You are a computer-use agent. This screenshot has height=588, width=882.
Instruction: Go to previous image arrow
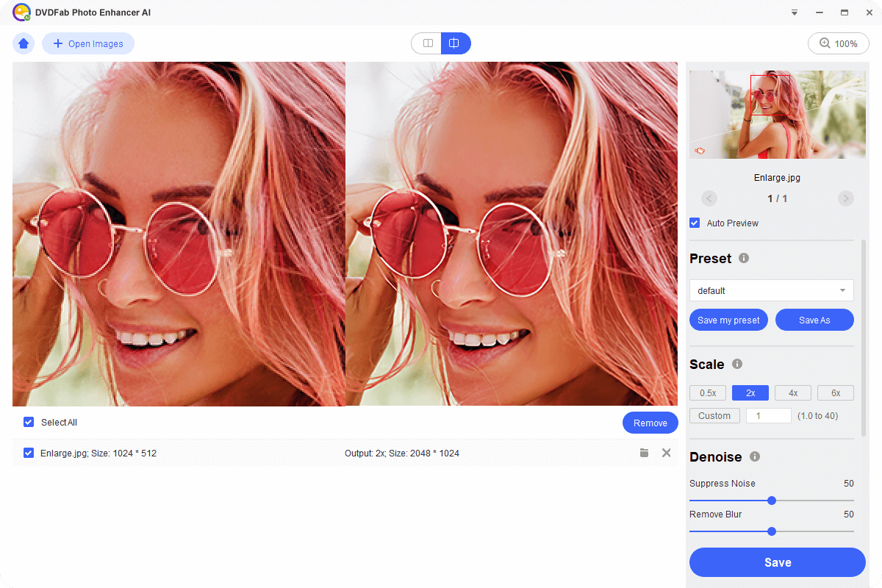tap(709, 198)
